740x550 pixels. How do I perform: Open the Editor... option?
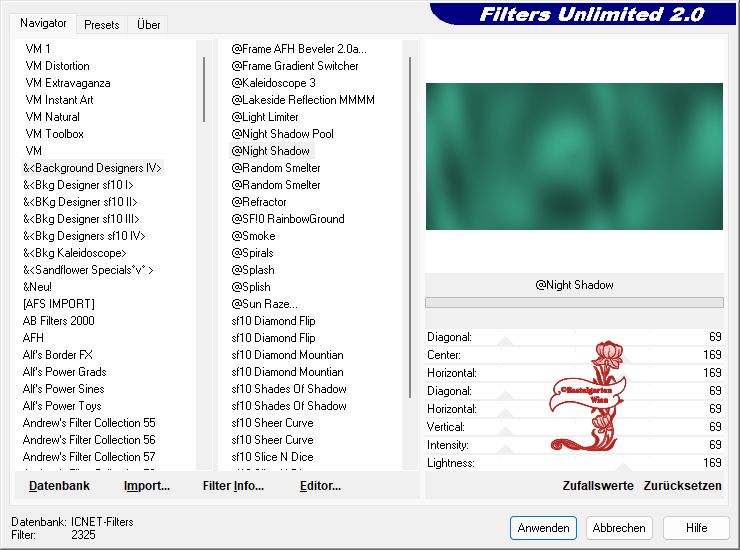point(320,486)
